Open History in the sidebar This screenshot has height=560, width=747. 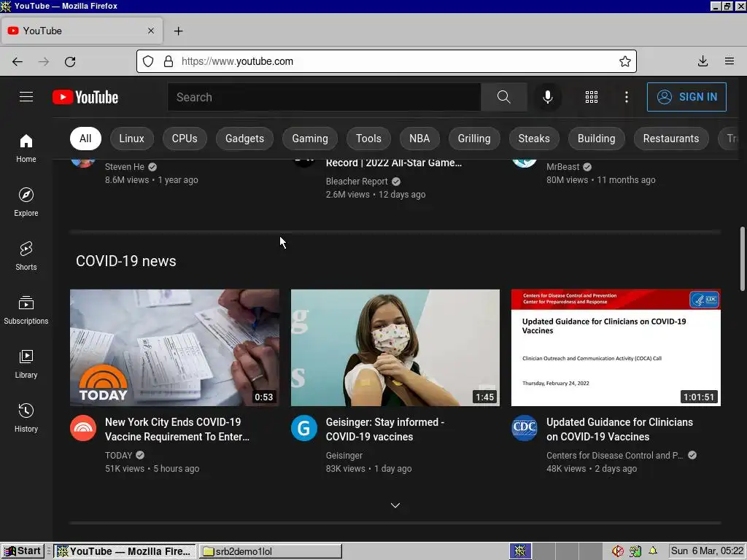[x=26, y=418]
